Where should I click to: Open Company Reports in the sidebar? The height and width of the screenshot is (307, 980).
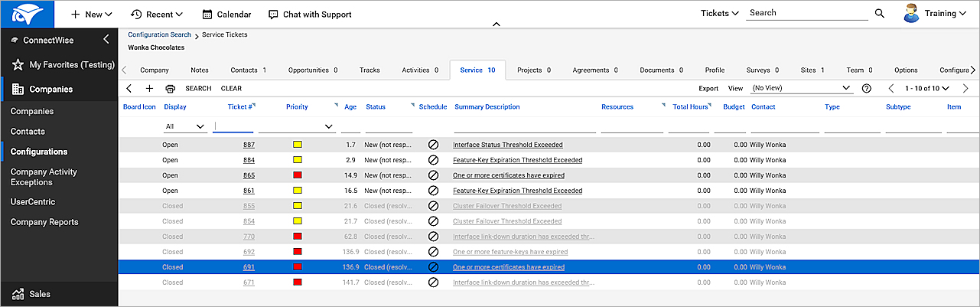(44, 222)
